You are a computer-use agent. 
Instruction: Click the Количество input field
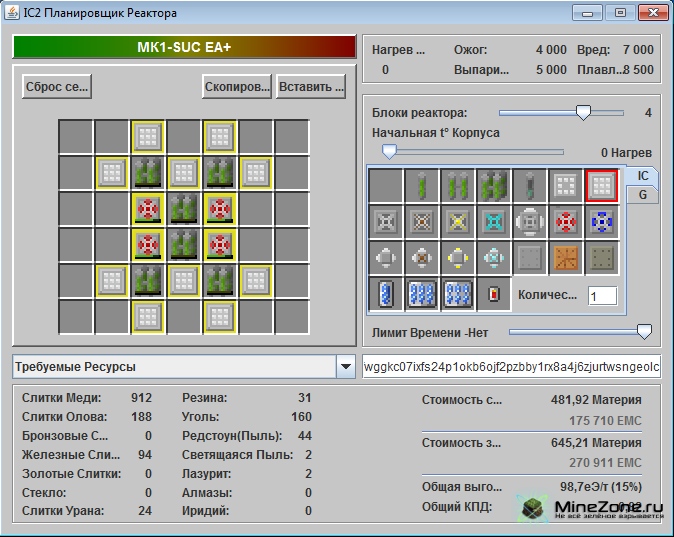pyautogui.click(x=602, y=296)
